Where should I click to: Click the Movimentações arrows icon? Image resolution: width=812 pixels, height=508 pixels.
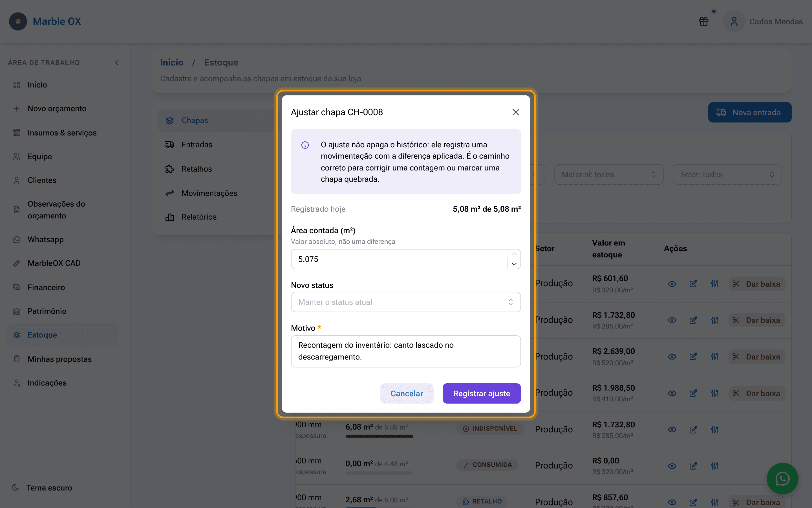pyautogui.click(x=169, y=193)
